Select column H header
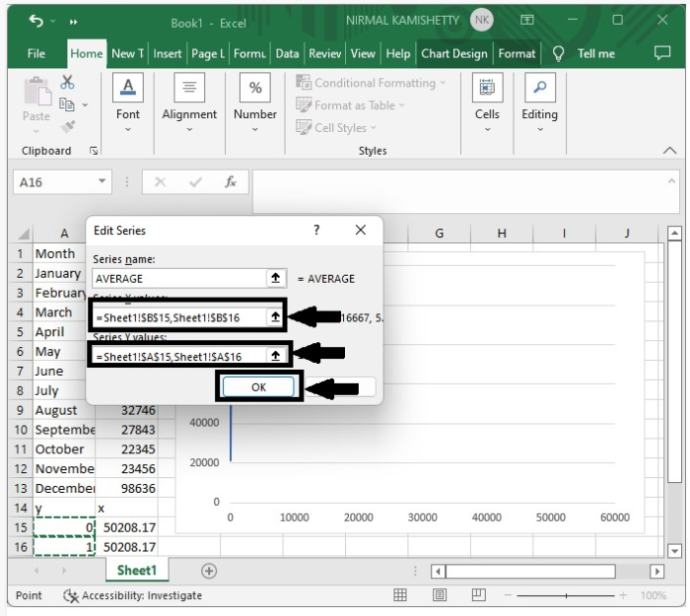690x616 pixels. (502, 234)
